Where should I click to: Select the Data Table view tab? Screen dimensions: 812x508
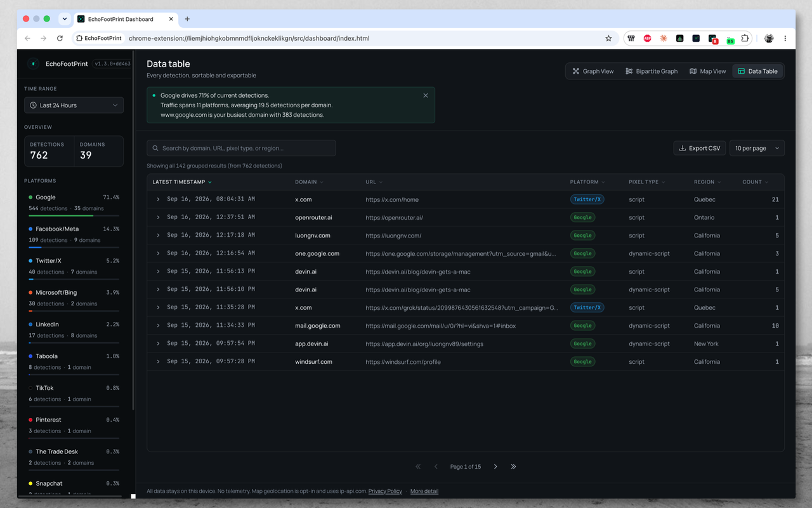(x=757, y=71)
